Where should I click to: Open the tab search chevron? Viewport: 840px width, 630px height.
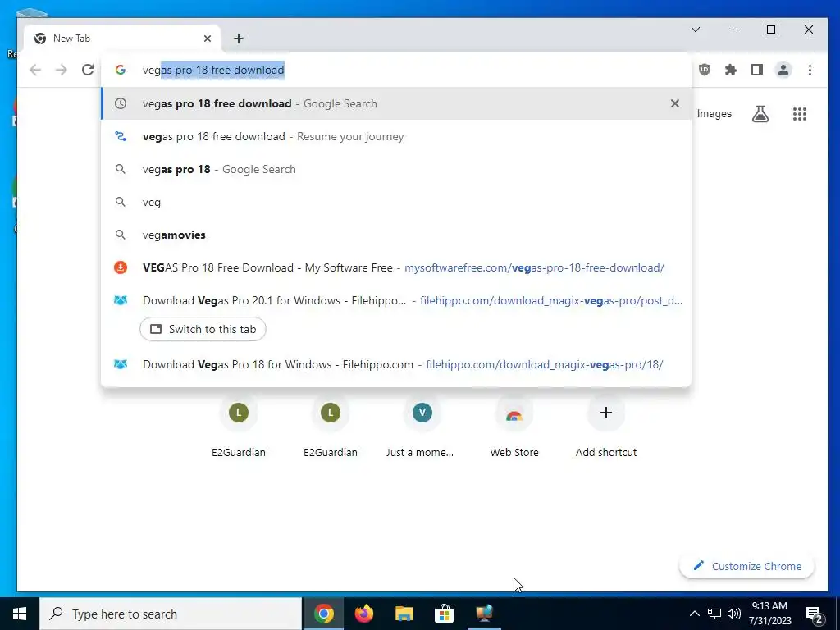(696, 30)
